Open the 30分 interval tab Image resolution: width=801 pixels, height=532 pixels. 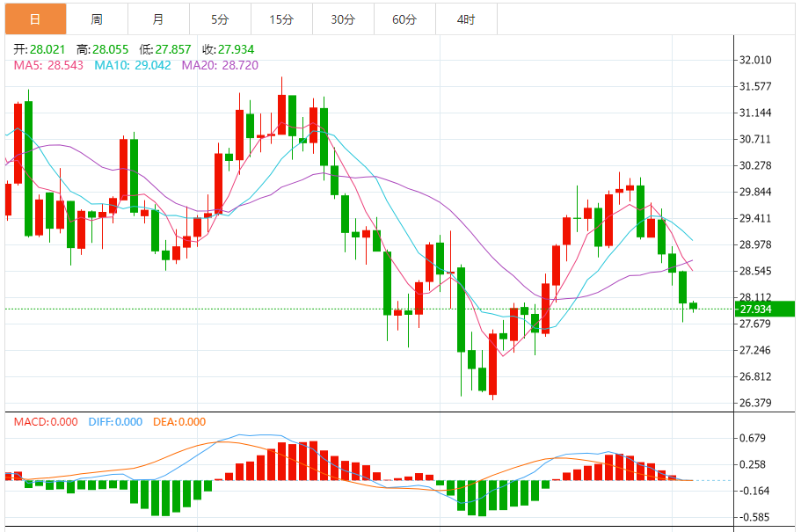point(343,19)
